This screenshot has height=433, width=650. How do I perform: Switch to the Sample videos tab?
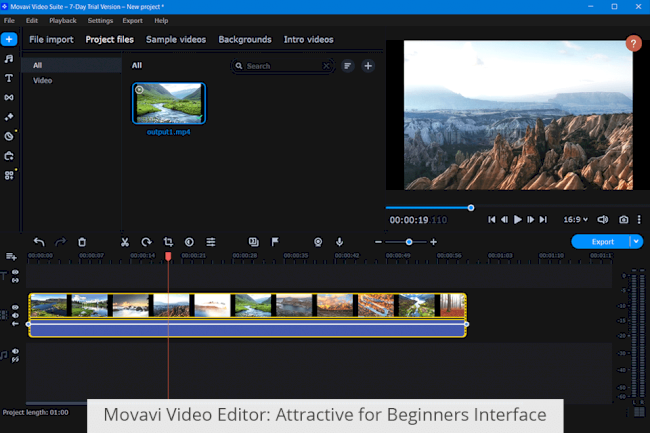pos(176,39)
